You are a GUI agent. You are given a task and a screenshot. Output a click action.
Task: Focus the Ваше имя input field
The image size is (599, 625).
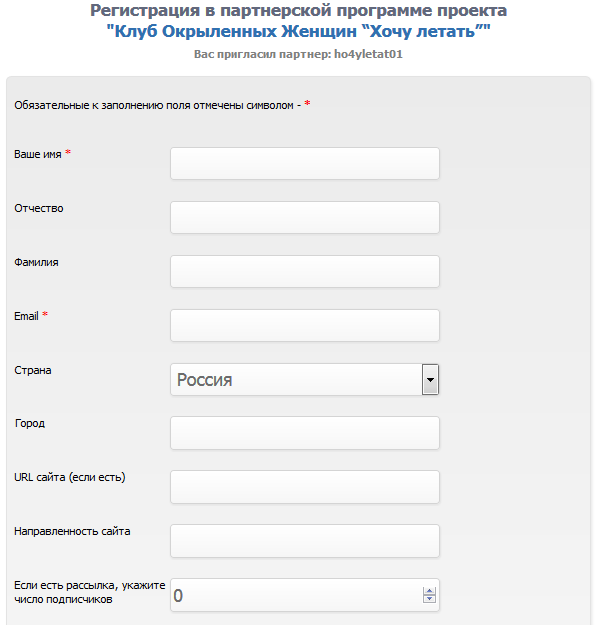pos(305,163)
